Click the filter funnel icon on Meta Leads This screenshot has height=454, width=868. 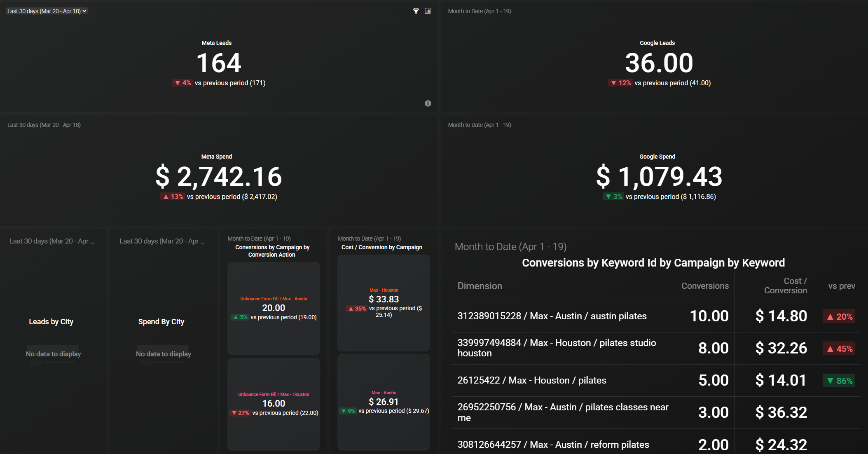pos(416,11)
